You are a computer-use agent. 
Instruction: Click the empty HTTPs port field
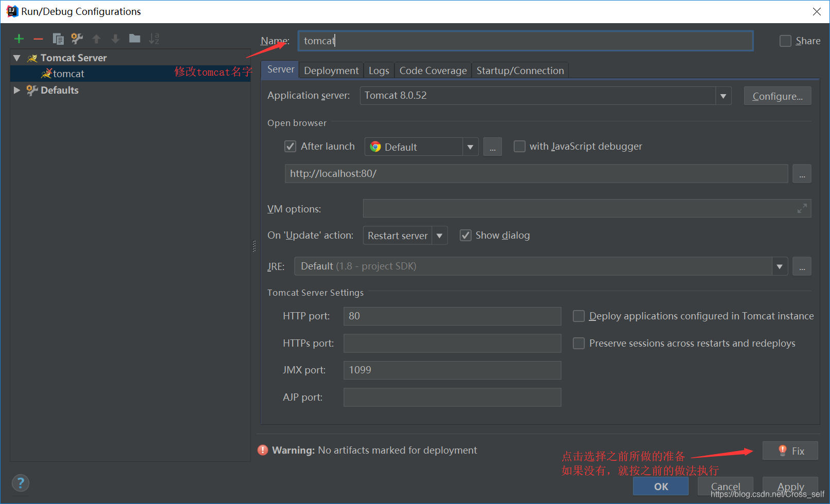click(x=452, y=343)
